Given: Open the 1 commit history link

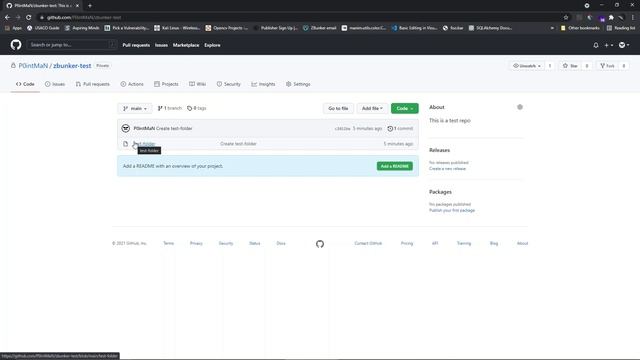Looking at the screenshot, I should coord(400,129).
